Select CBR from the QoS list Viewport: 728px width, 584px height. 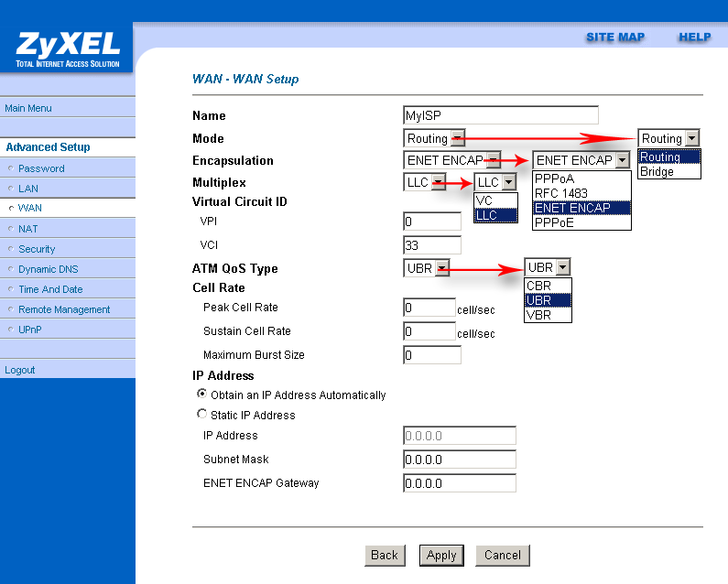coord(548,286)
